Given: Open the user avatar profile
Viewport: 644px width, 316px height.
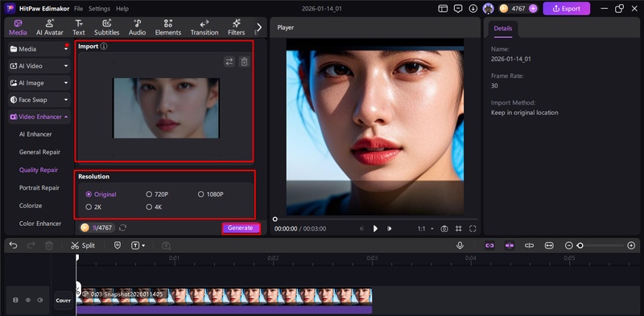Looking at the screenshot, I should (x=488, y=9).
